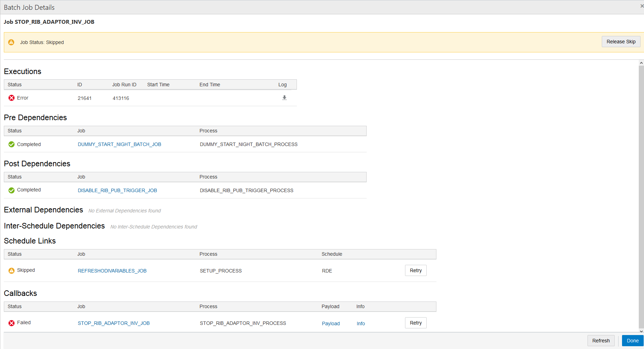Click the Done button

pyautogui.click(x=633, y=341)
